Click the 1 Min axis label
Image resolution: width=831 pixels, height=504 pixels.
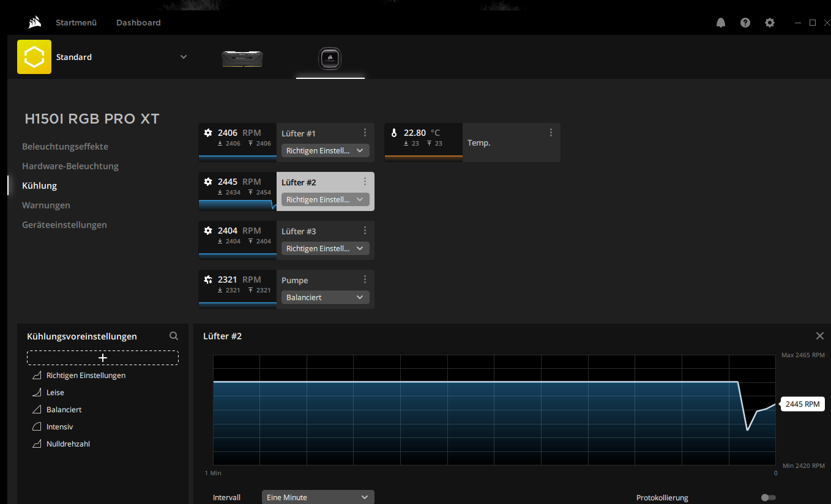[213, 473]
